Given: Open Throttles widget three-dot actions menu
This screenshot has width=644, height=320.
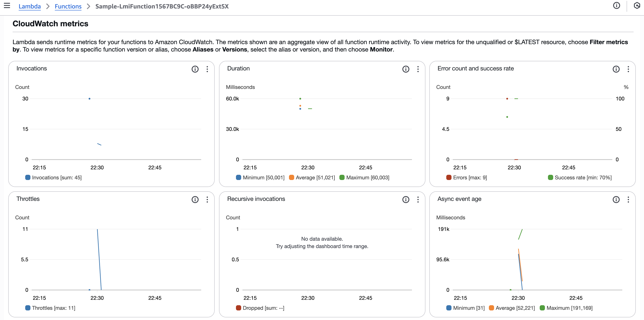Looking at the screenshot, I should 207,199.
